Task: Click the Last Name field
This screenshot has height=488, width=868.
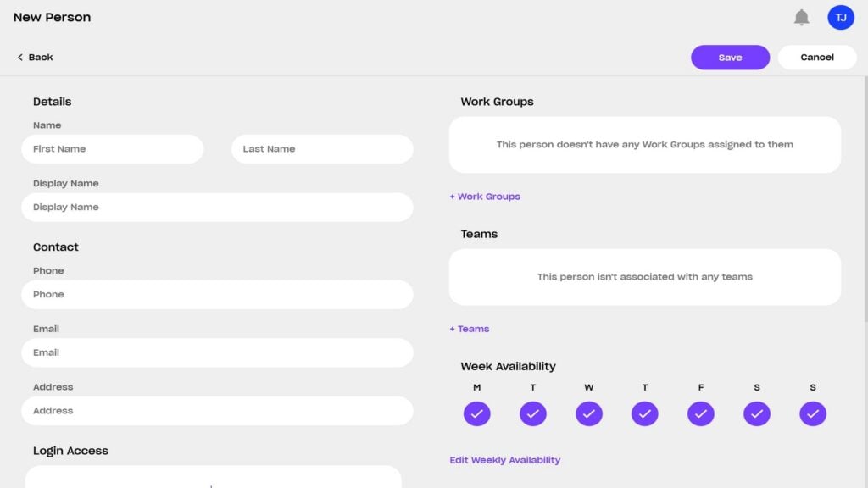Action: point(322,148)
